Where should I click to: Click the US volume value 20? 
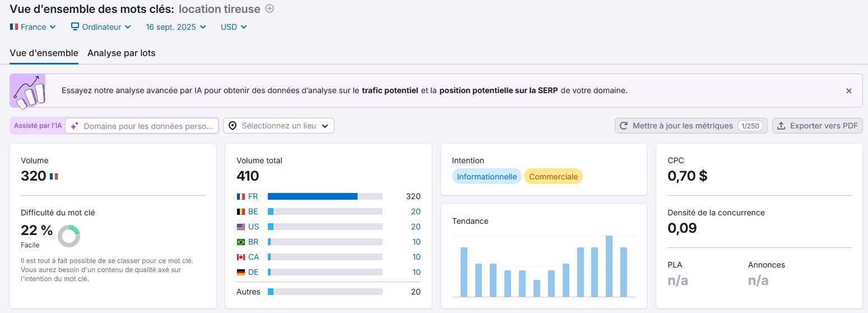pyautogui.click(x=415, y=227)
